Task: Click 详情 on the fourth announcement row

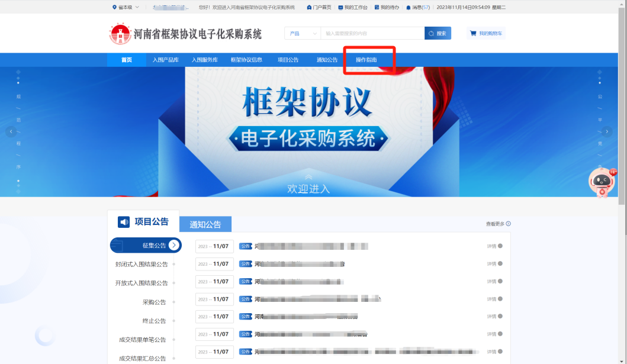Action: pos(494,299)
